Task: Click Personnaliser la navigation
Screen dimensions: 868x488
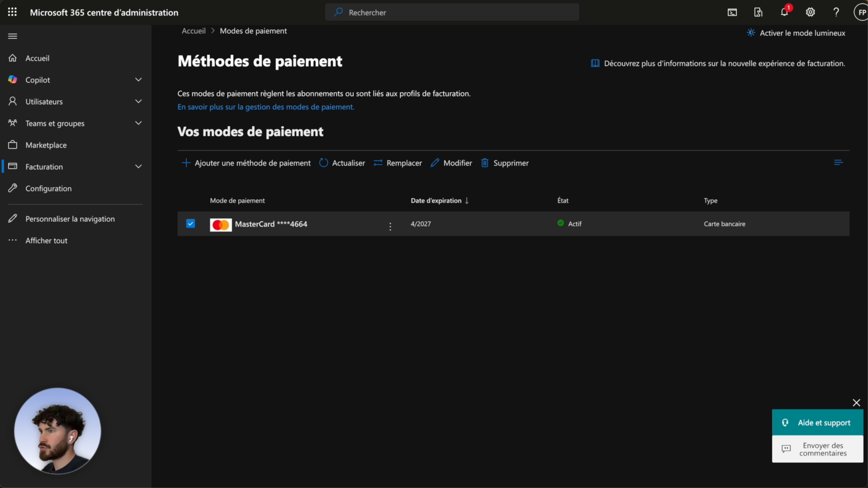Action: (x=70, y=219)
